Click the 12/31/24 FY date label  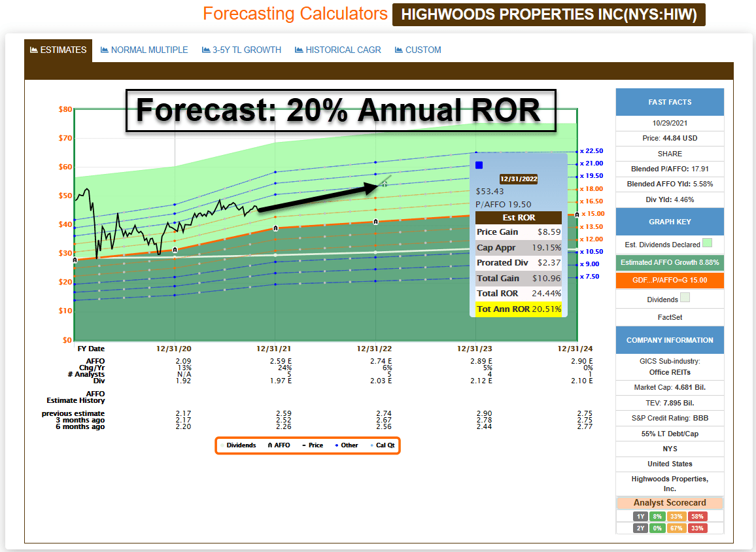click(576, 349)
